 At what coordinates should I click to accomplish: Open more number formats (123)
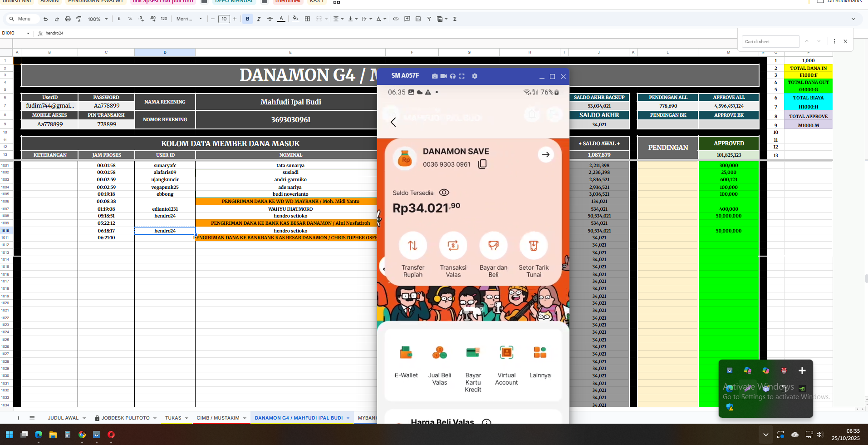pos(164,19)
